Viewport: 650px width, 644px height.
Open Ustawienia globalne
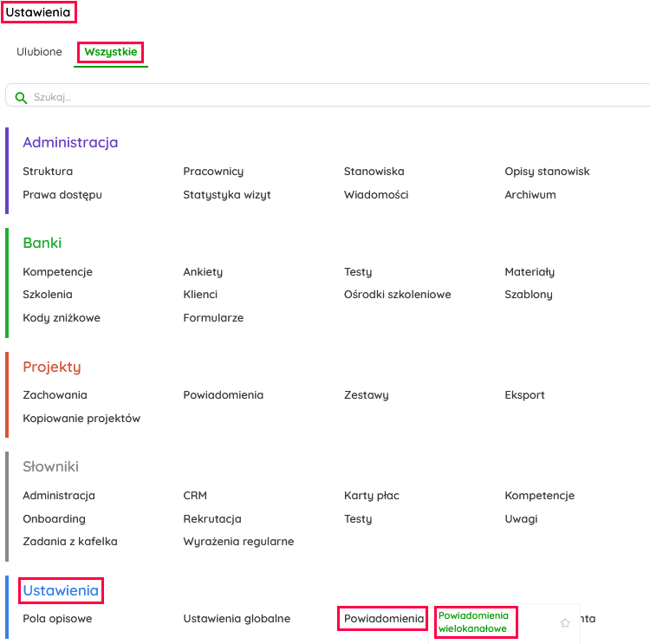click(x=237, y=619)
